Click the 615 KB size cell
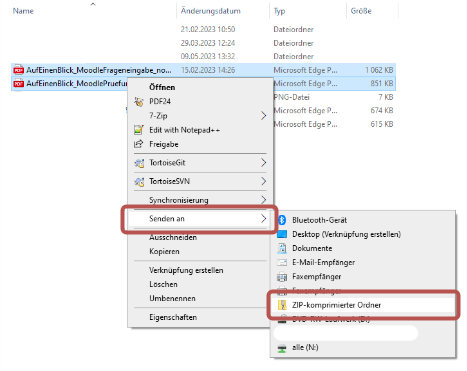The height and width of the screenshot is (371, 467). 382,124
